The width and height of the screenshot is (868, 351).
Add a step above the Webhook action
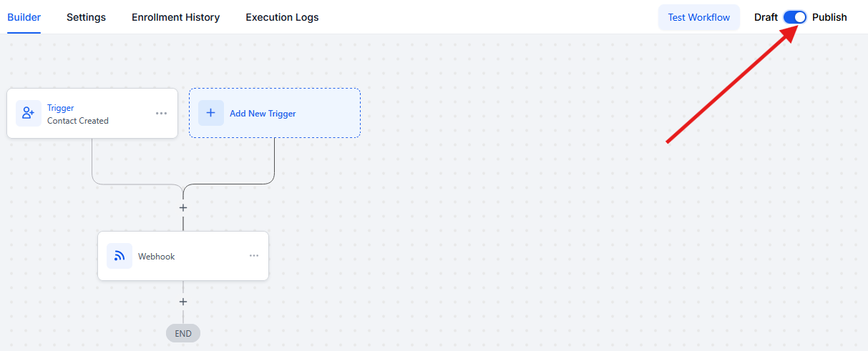pyautogui.click(x=183, y=208)
